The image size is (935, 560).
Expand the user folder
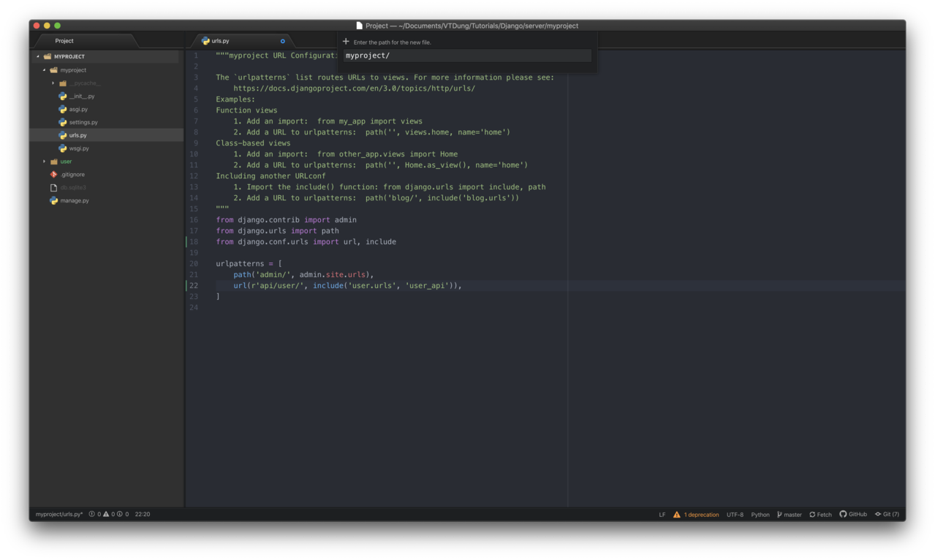tap(43, 161)
